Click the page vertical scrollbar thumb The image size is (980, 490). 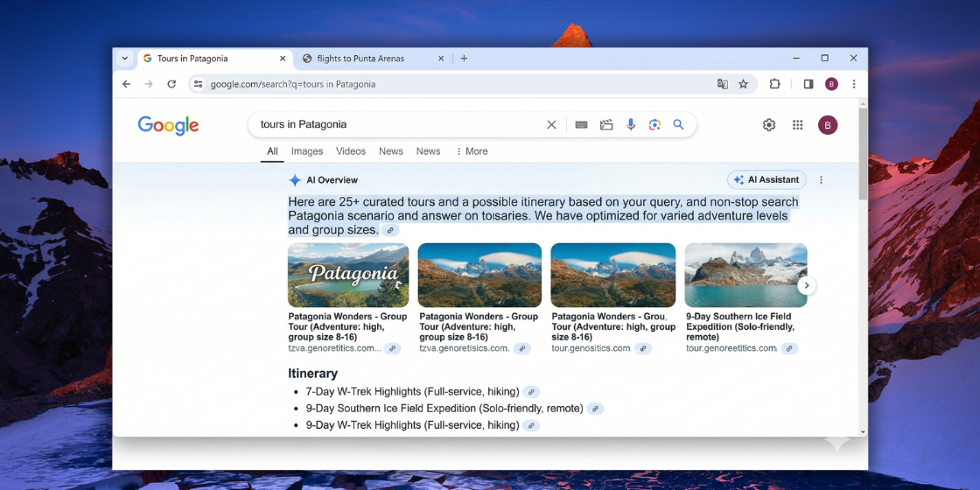(863, 154)
